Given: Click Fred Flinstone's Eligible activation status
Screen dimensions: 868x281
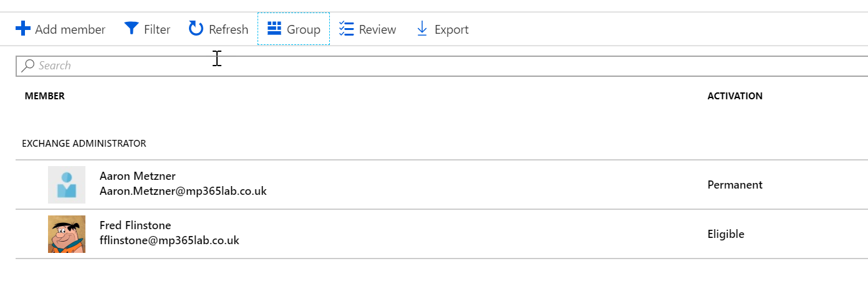Looking at the screenshot, I should (x=726, y=234).
